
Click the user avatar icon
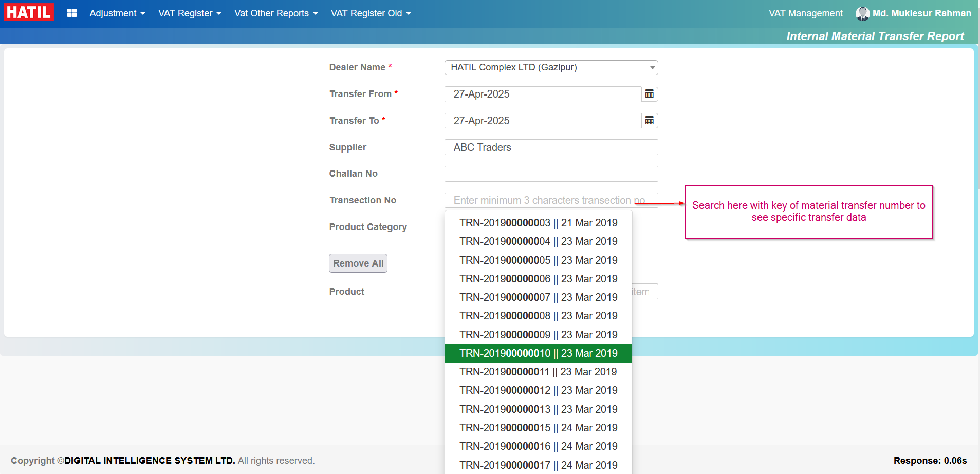click(862, 13)
